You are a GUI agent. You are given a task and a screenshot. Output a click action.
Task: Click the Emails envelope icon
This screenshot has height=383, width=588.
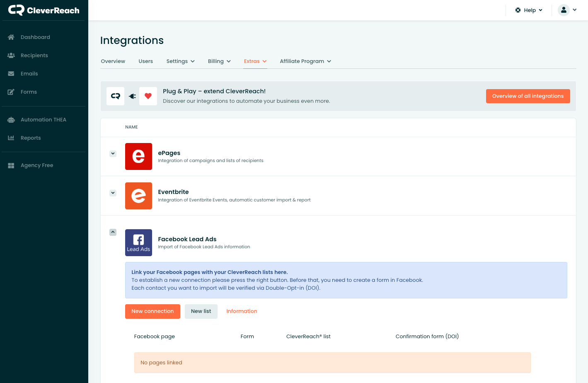coord(11,74)
